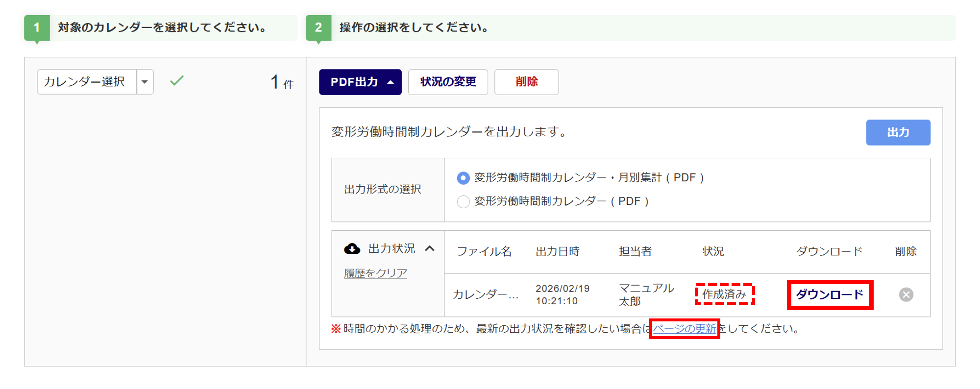
Task: Open the 状況の変更 tab button
Action: (448, 82)
